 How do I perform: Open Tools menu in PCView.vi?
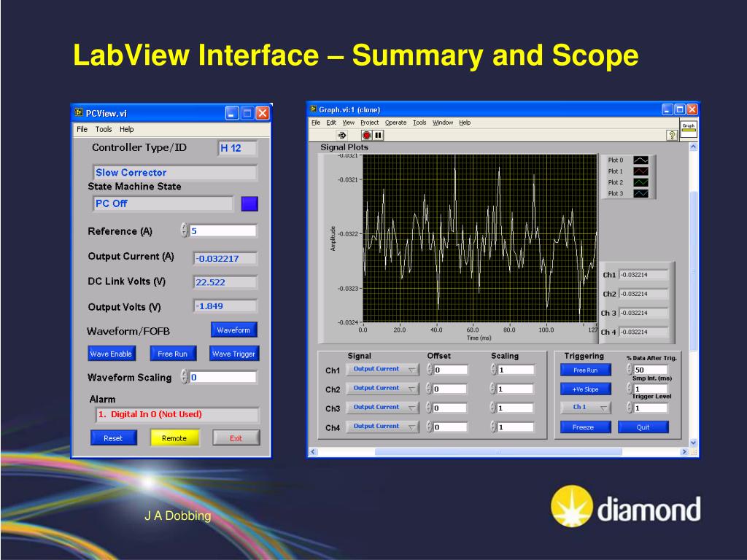click(x=104, y=129)
